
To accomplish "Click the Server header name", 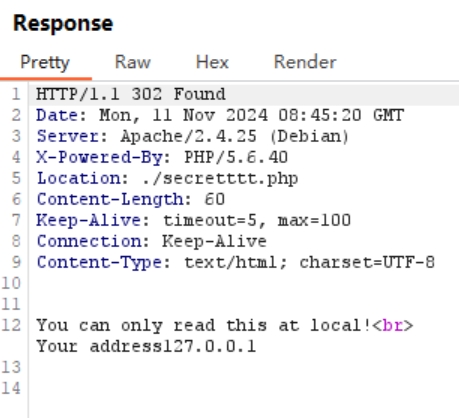I will [68, 136].
